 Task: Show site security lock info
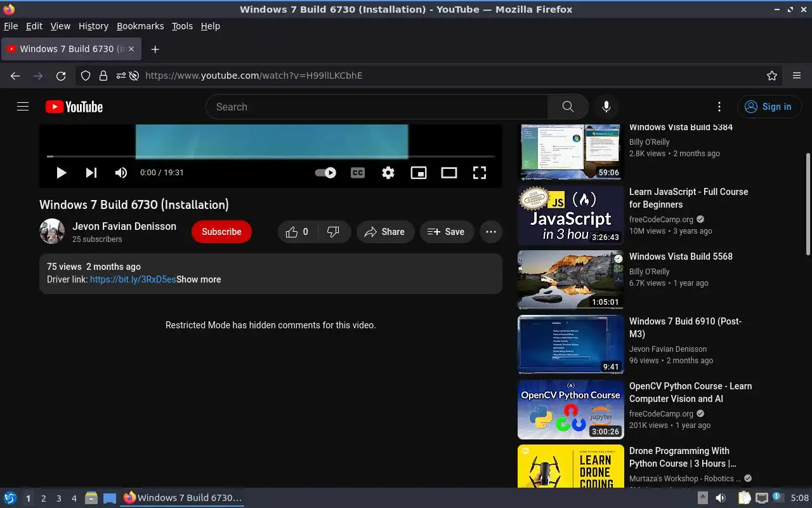tap(103, 76)
